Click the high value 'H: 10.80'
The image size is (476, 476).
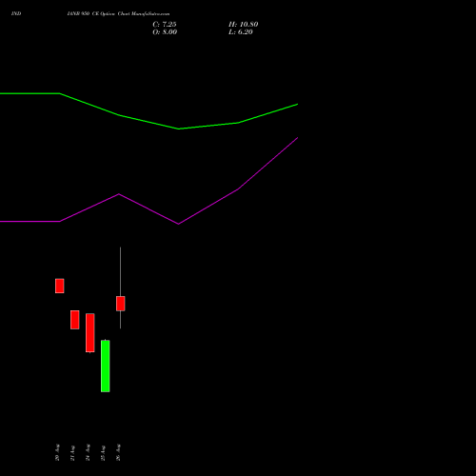243,25
